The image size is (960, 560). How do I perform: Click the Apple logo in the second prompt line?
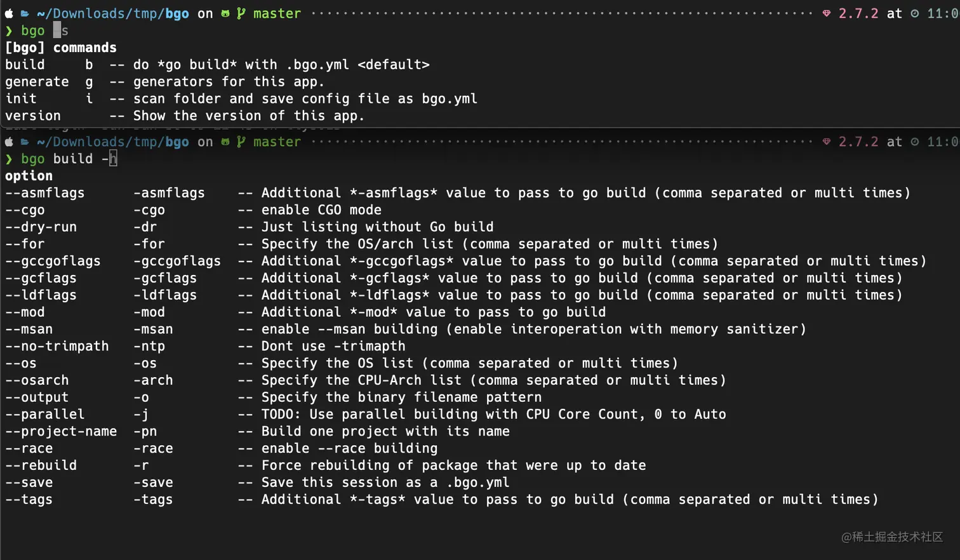(9, 142)
